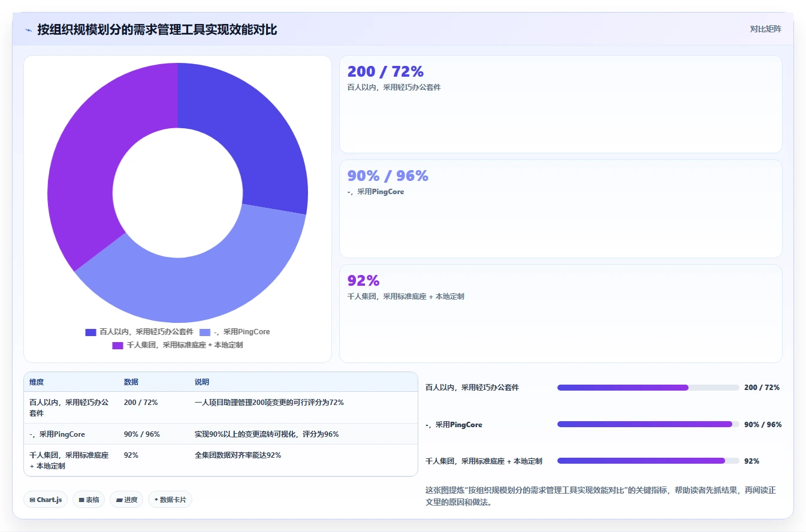806x532 pixels.
Task: Click card subtitle 千人集团，采用标准底座 + 本地定制
Action: click(406, 297)
